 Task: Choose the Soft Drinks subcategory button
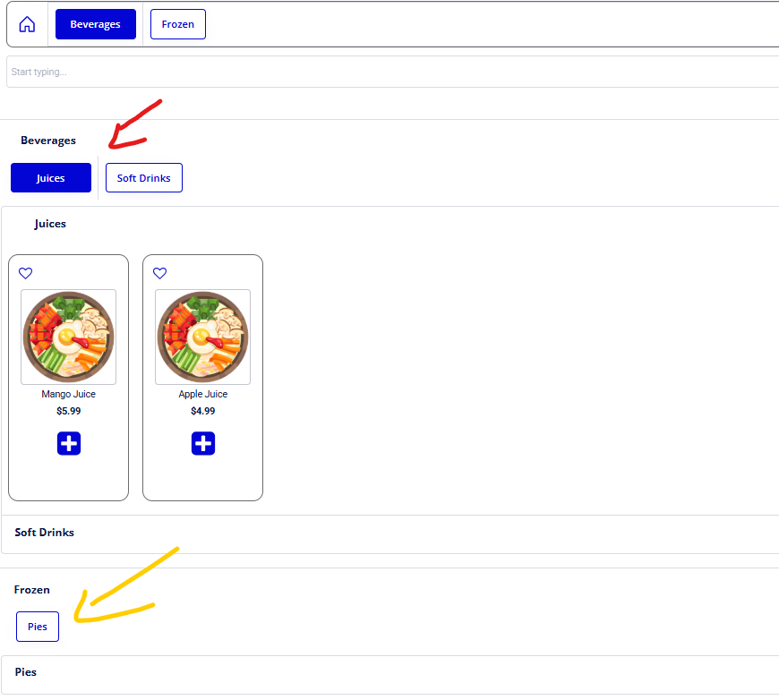[143, 178]
